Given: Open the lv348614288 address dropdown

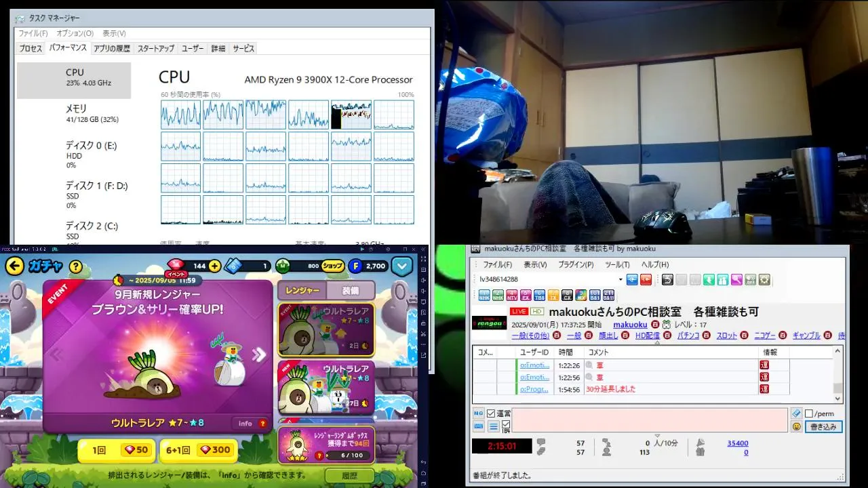Looking at the screenshot, I should click(x=620, y=279).
